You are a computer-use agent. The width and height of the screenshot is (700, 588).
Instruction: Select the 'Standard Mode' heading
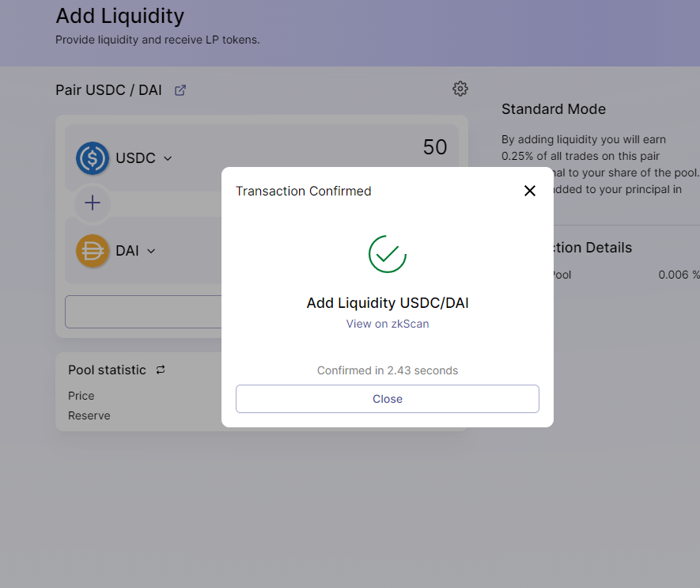(x=553, y=109)
